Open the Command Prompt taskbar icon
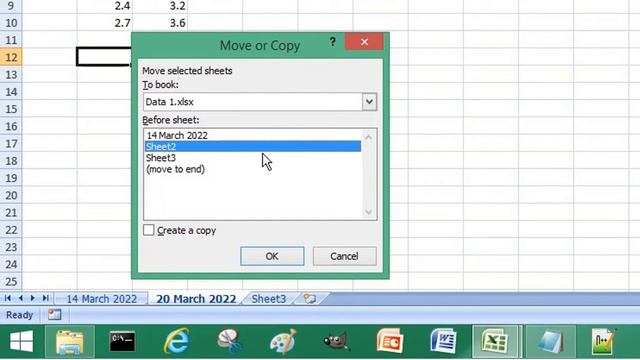This screenshot has width=640, height=360. (x=122, y=342)
